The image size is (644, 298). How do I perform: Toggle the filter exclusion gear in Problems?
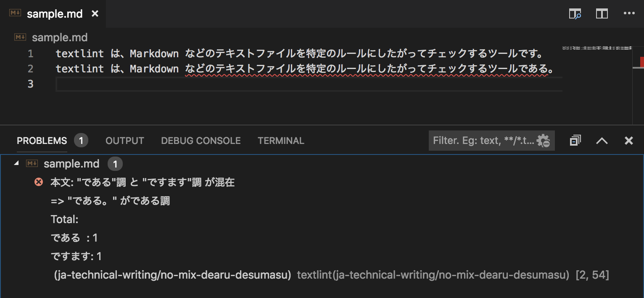tap(544, 140)
